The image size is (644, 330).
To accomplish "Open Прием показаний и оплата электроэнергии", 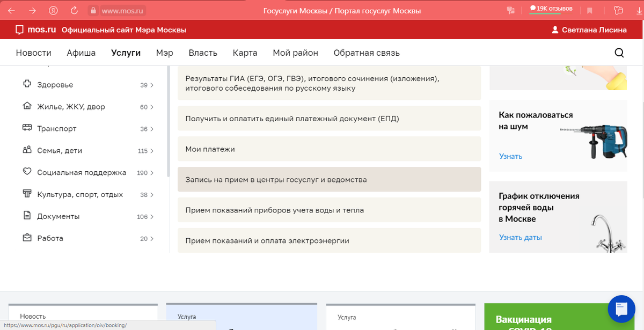I will tap(329, 240).
